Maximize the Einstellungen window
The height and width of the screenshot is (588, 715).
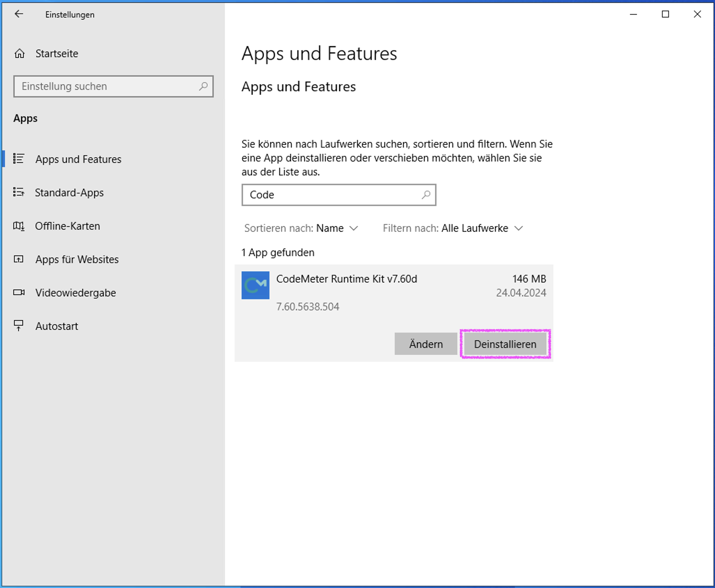(665, 14)
